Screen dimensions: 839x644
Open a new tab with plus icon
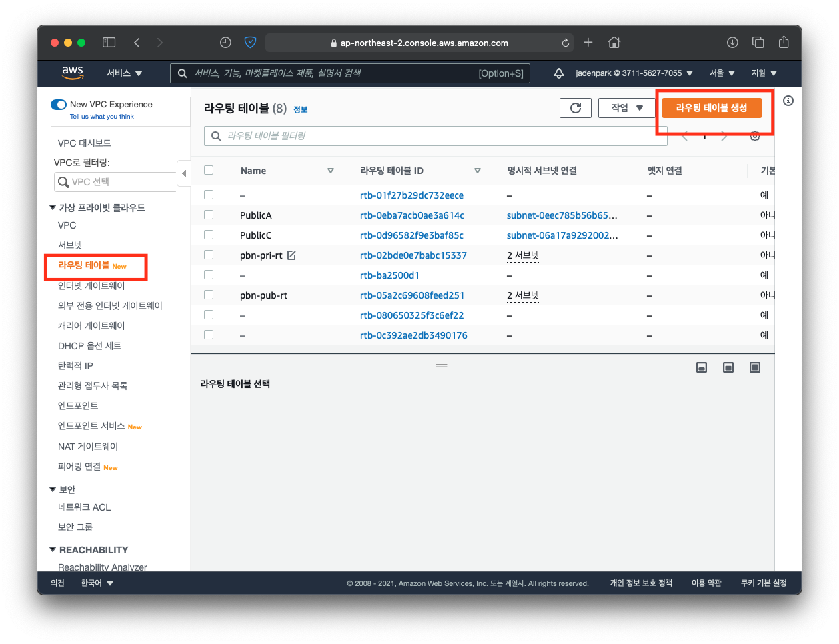click(588, 43)
